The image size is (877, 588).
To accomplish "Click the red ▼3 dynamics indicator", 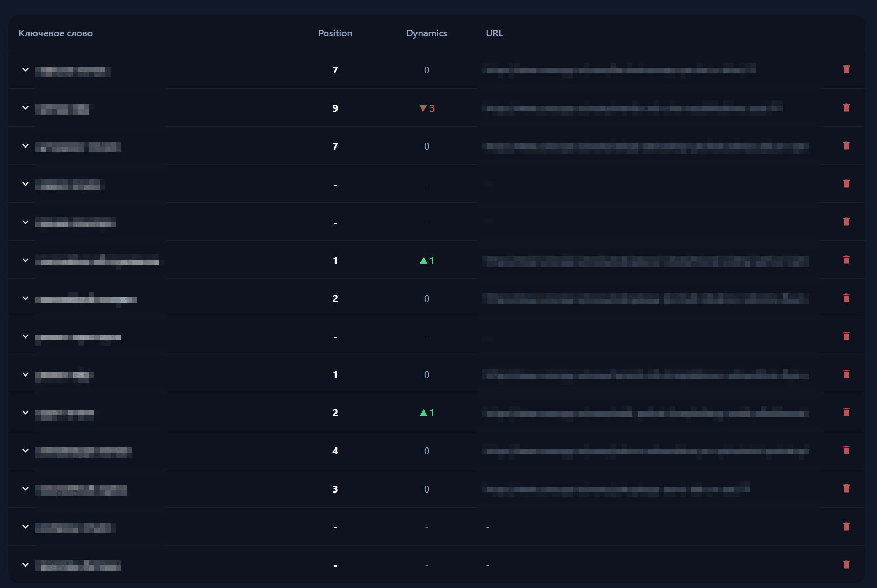I will click(427, 108).
